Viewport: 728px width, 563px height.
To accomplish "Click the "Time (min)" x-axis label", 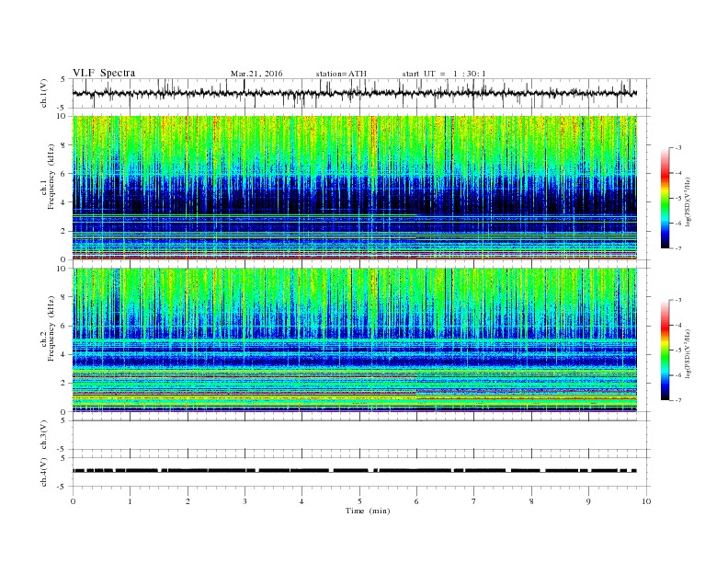I will tap(368, 511).
